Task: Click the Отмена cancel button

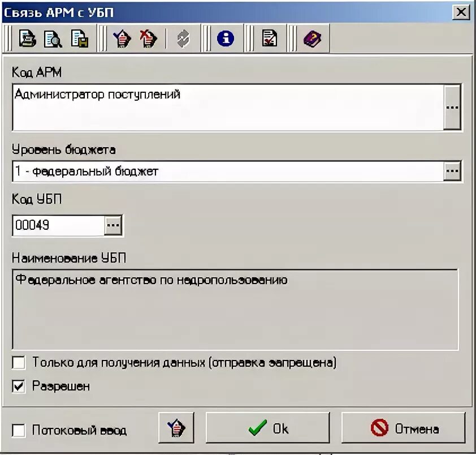Action: click(404, 428)
